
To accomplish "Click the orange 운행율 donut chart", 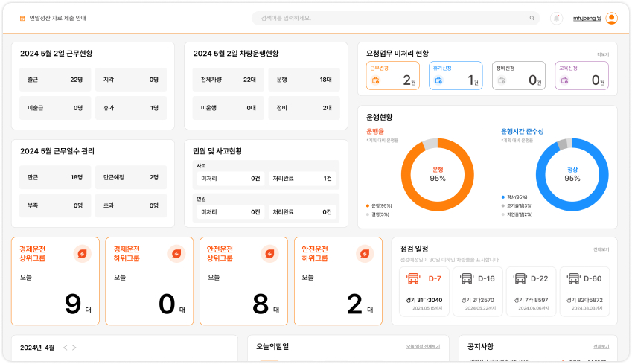I will tap(437, 174).
